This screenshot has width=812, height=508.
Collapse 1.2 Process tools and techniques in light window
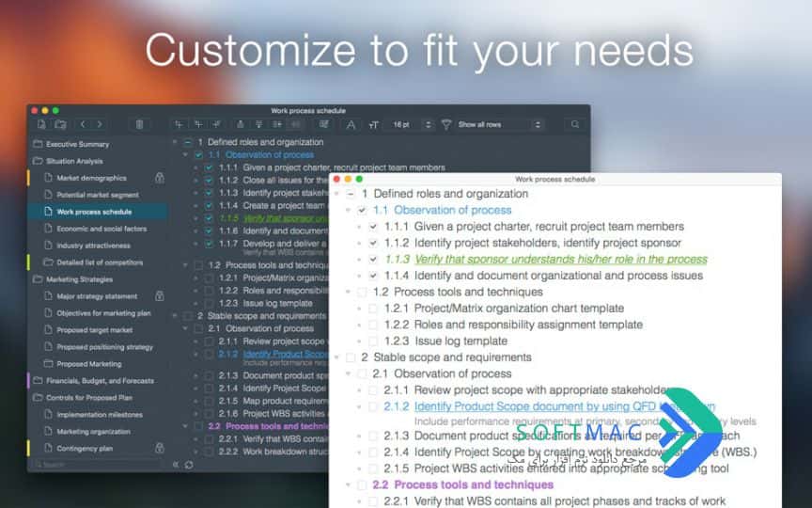[x=348, y=292]
